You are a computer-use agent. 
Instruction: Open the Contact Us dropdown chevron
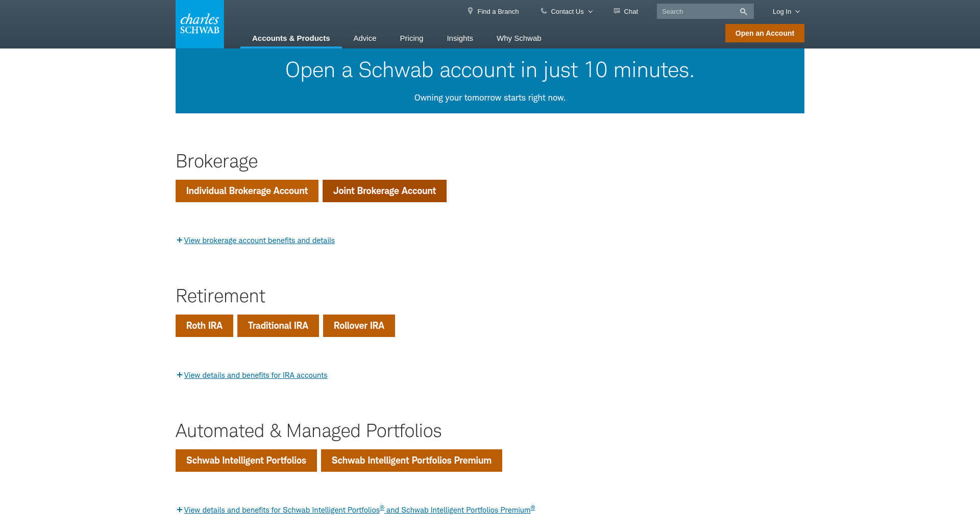tap(591, 12)
